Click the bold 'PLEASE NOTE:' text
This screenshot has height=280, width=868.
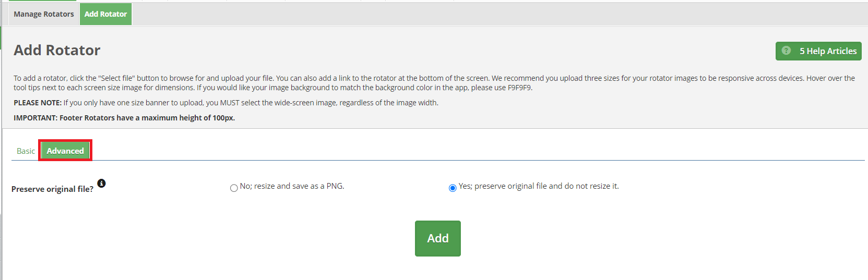click(38, 103)
